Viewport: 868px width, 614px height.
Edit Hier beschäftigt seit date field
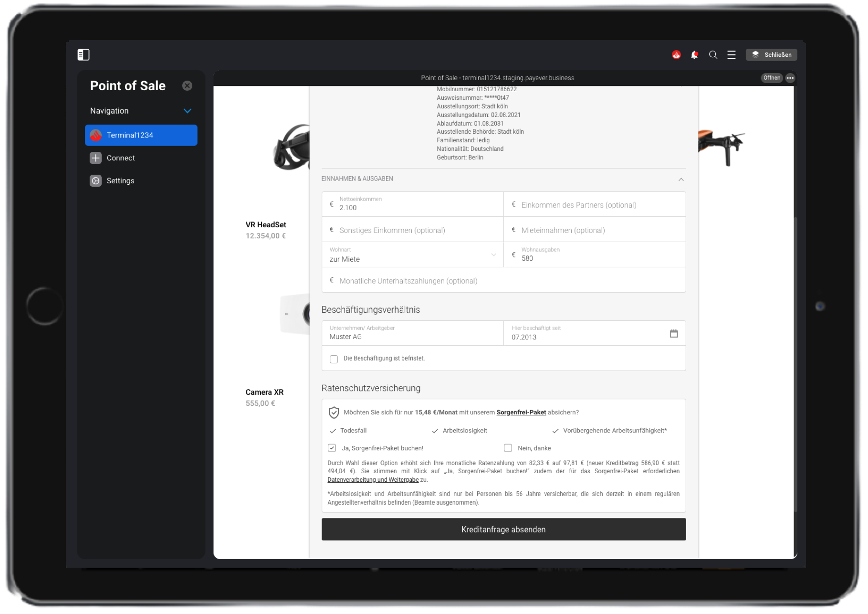595,333
